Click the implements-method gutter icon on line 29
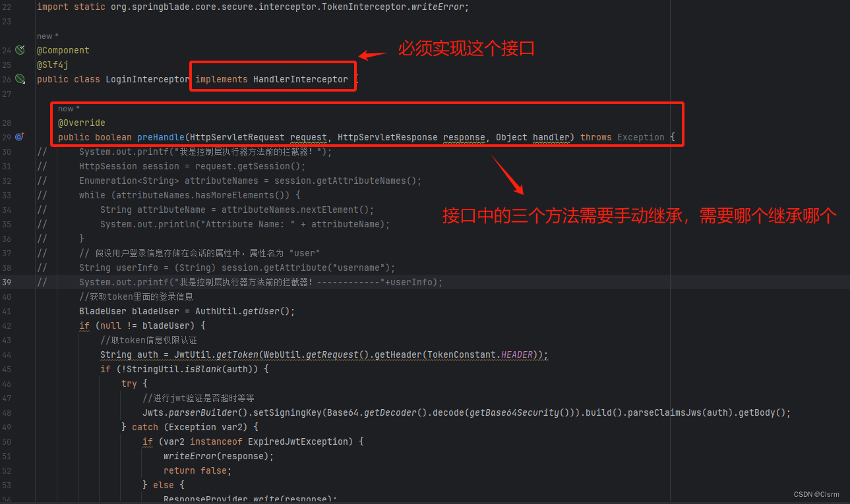This screenshot has height=504, width=850. [x=19, y=137]
